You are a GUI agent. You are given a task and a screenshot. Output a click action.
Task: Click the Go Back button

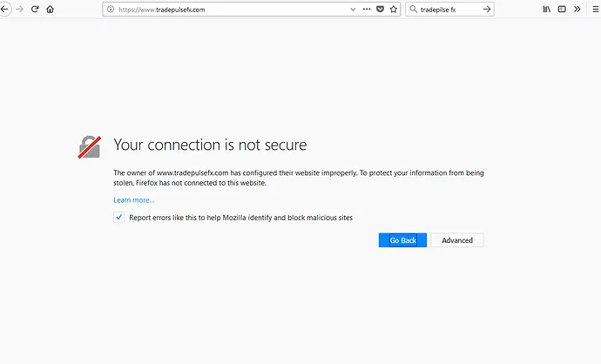(402, 240)
